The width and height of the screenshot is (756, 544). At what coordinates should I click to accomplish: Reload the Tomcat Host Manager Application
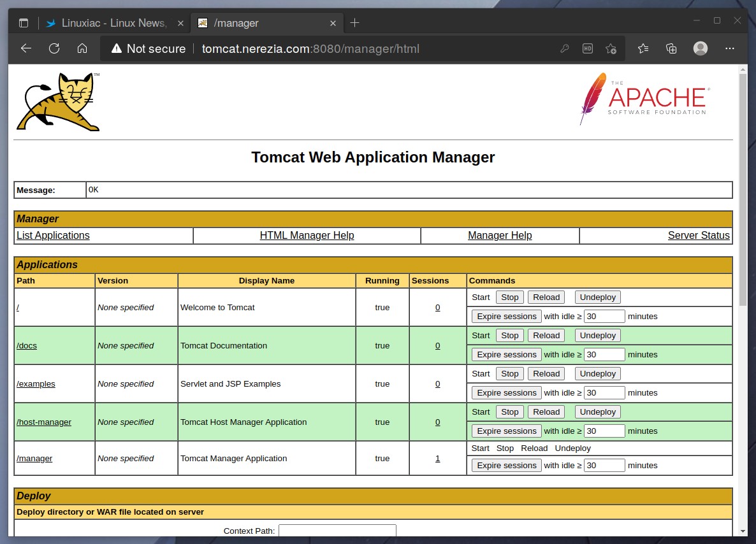click(546, 412)
